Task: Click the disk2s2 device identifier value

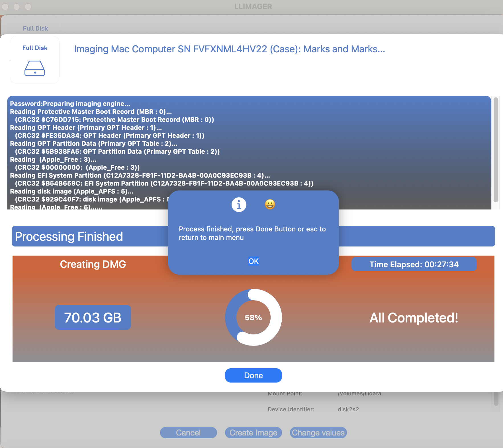Action: [348, 409]
